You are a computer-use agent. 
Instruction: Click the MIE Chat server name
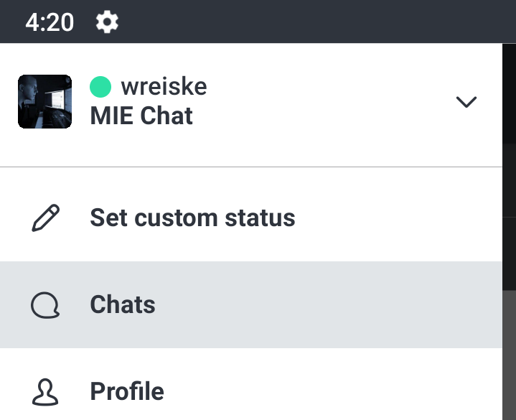pyautogui.click(x=141, y=116)
